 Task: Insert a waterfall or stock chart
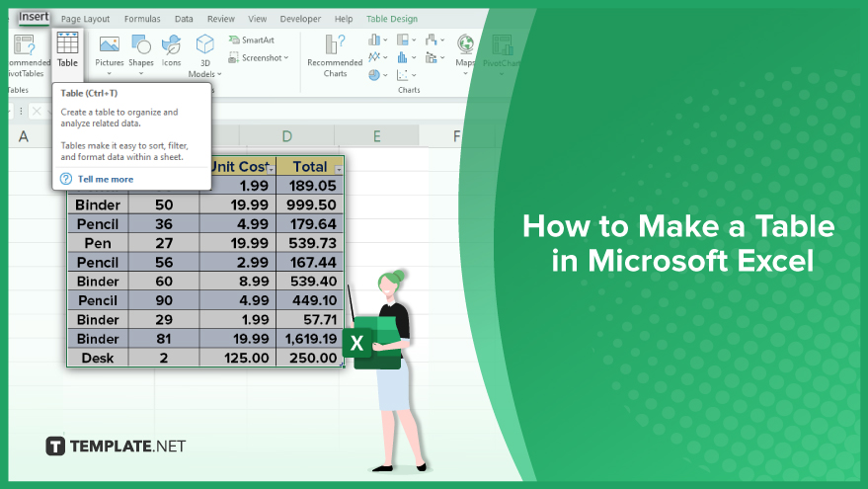click(432, 40)
